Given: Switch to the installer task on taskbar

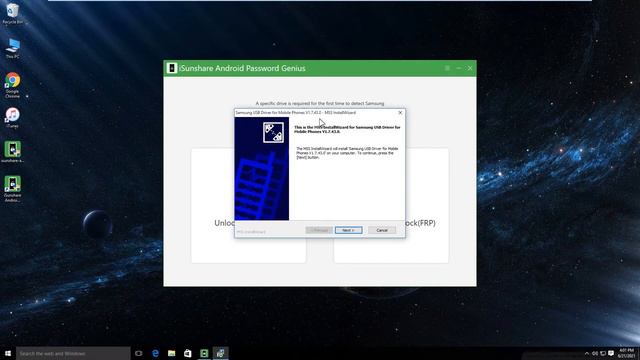Looking at the screenshot, I should coord(220,353).
